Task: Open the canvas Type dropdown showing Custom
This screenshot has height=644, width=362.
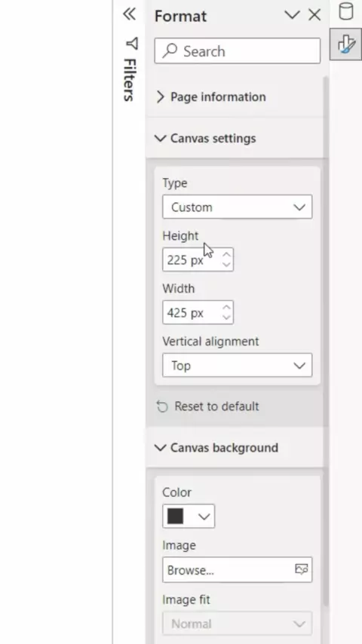Action: click(237, 207)
